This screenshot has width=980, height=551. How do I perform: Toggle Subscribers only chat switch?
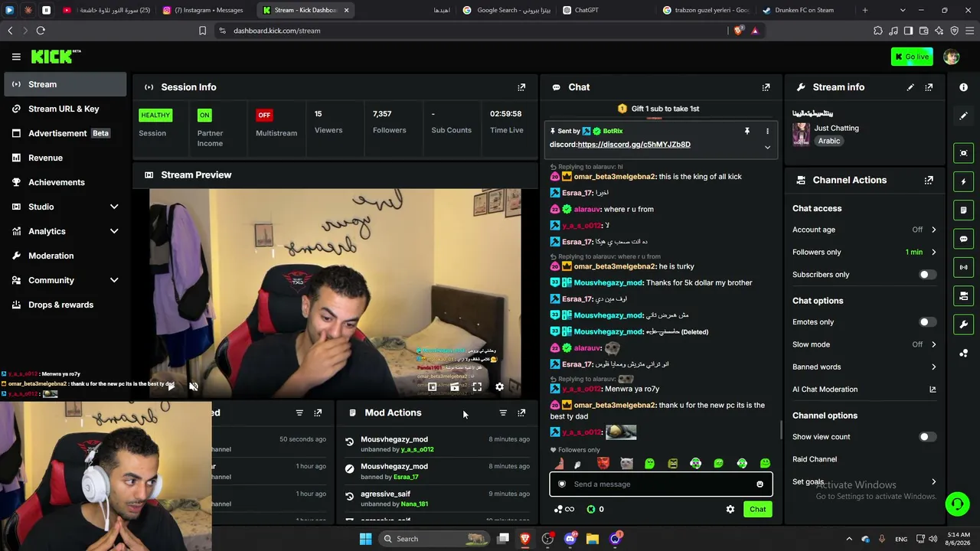coord(927,275)
